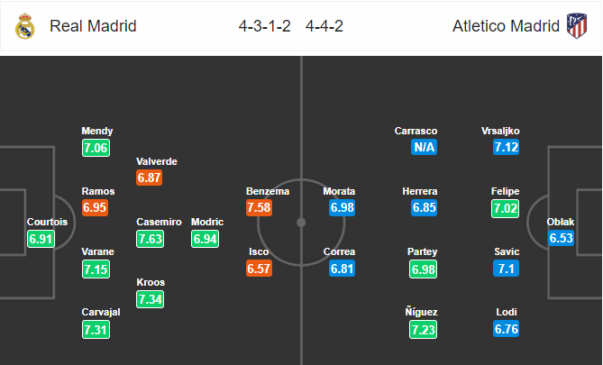Select Ñíguez's 7.23 rating badge
This screenshot has width=603, height=365.
click(423, 330)
